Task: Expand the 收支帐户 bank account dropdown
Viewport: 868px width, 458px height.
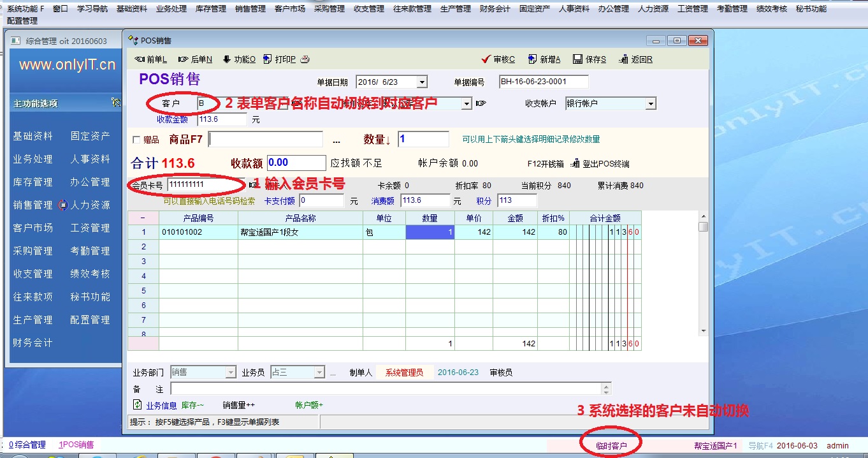Action: pyautogui.click(x=651, y=104)
